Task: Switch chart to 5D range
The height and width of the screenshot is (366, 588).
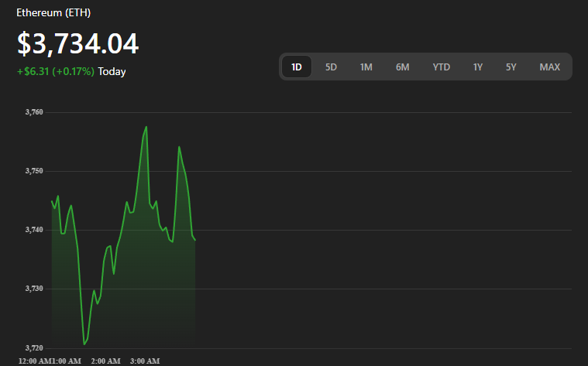Action: pyautogui.click(x=331, y=67)
